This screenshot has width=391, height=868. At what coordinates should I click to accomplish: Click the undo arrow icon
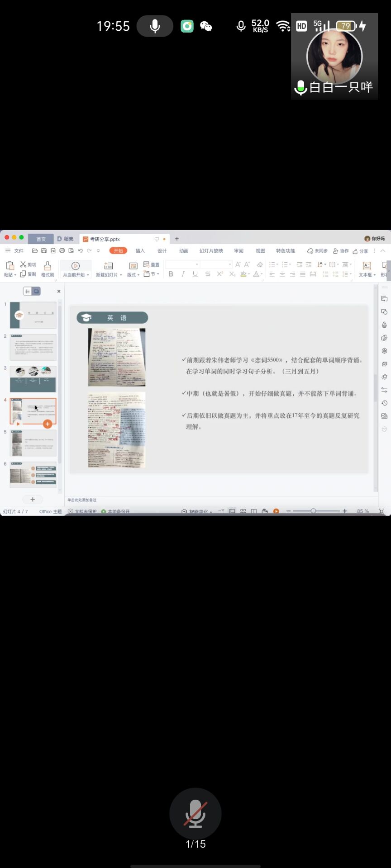pos(80,251)
